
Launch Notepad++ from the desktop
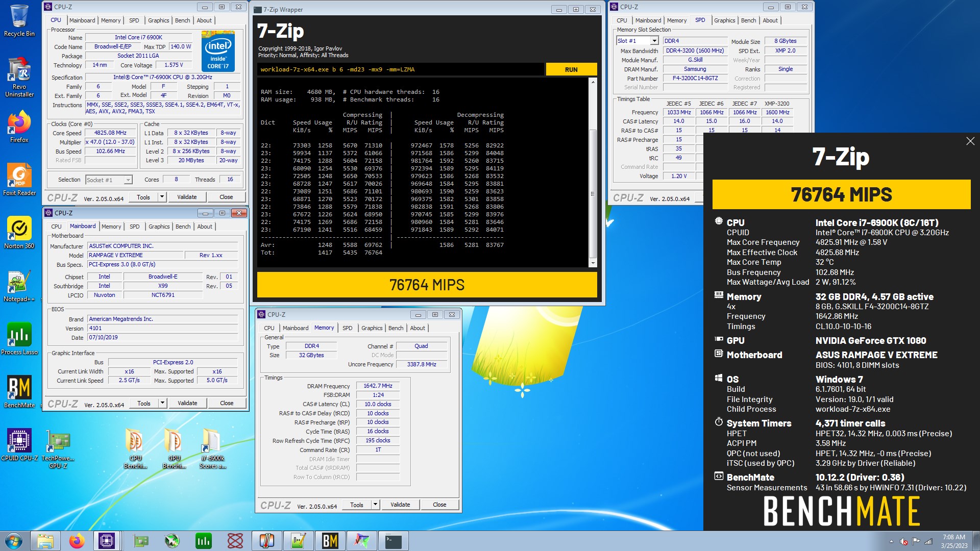coord(19,286)
